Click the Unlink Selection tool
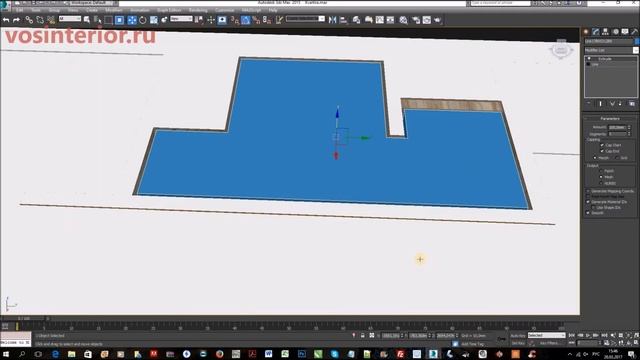This screenshot has height=360, width=640. (40, 20)
